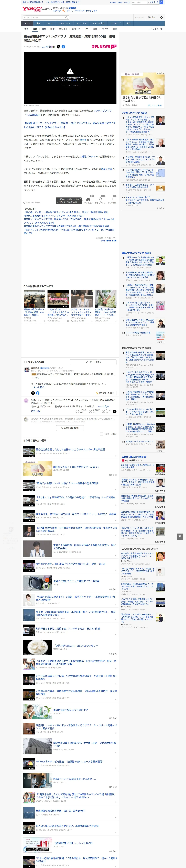186x868 pixels.
Task: Open the 有料 navigation tab
Action: 129,24
